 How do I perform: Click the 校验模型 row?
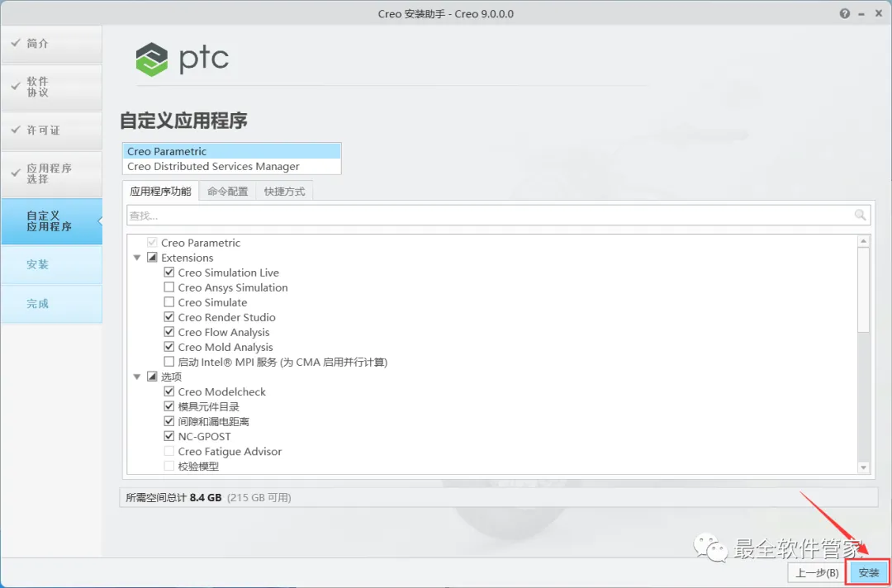[198, 466]
